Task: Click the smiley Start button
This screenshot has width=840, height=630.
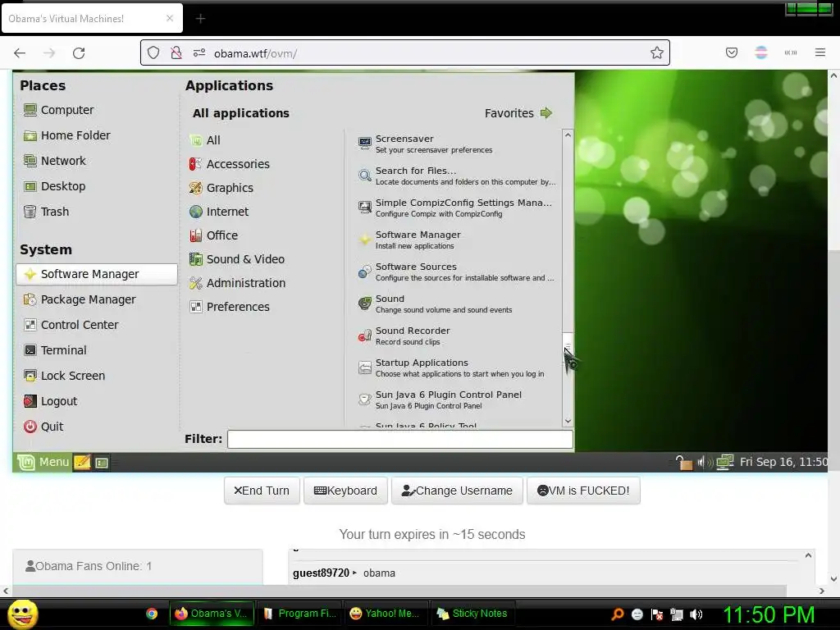Action: 22,614
